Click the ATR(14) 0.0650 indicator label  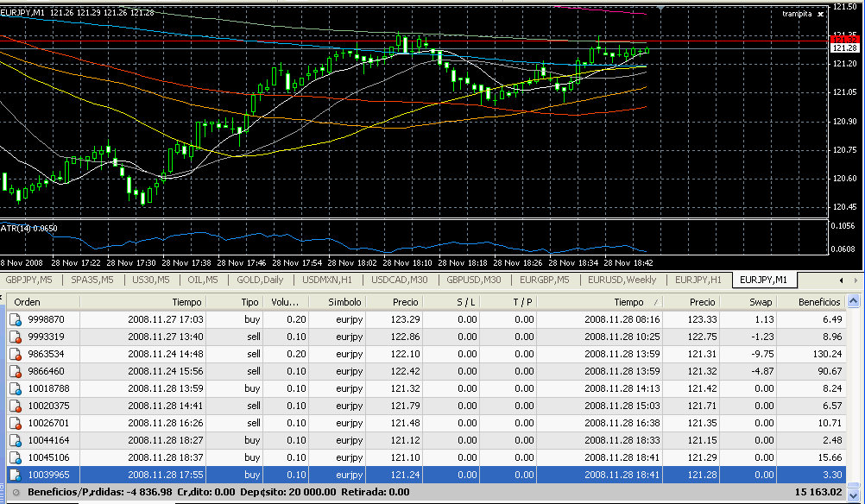tap(28, 229)
